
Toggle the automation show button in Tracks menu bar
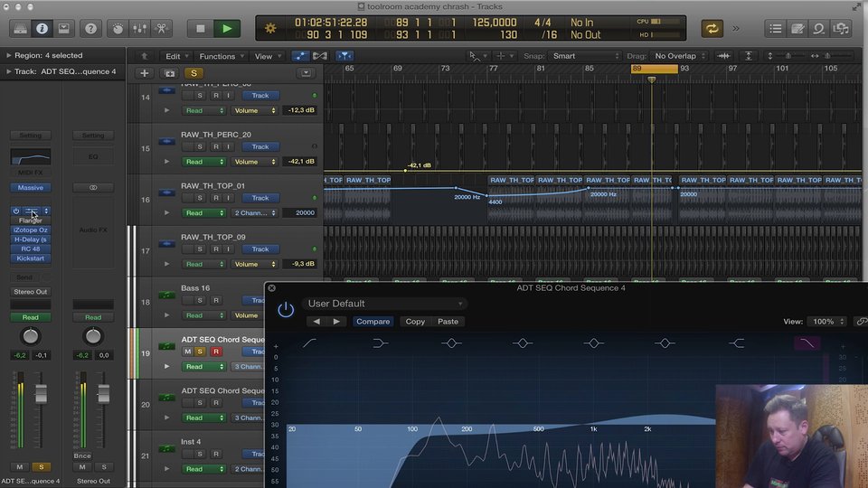(300, 56)
